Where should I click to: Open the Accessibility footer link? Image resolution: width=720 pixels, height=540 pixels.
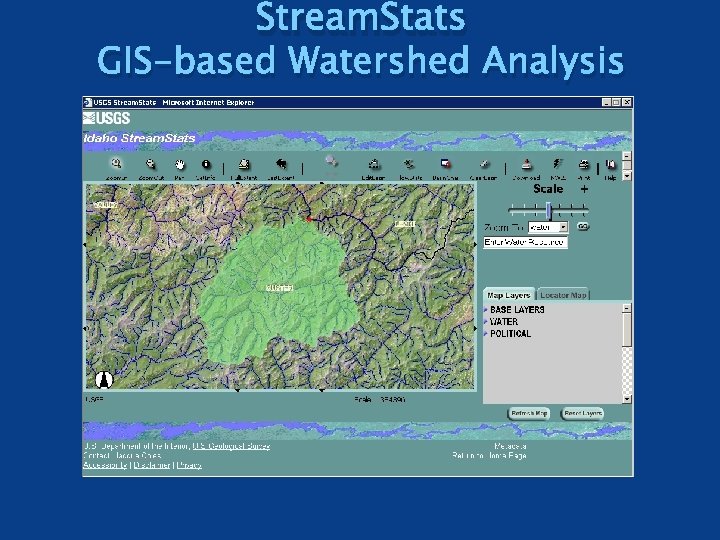click(105, 465)
